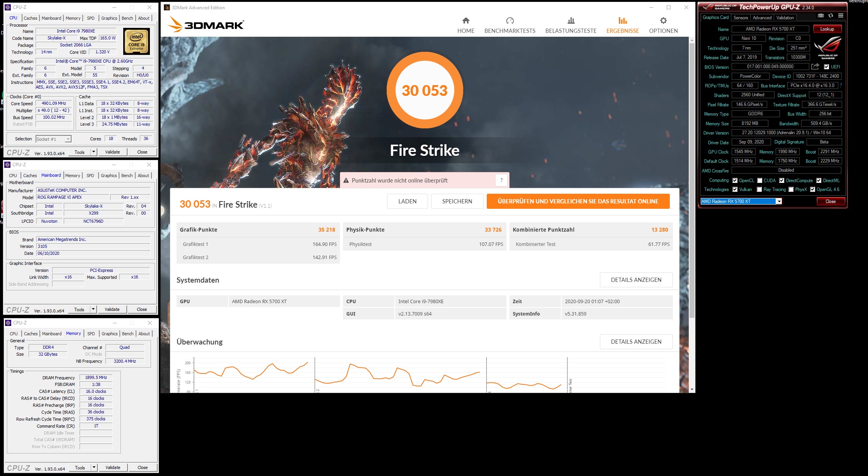The width and height of the screenshot is (868, 476).
Task: Click the question mark on the unverified score notice
Action: 501,180
